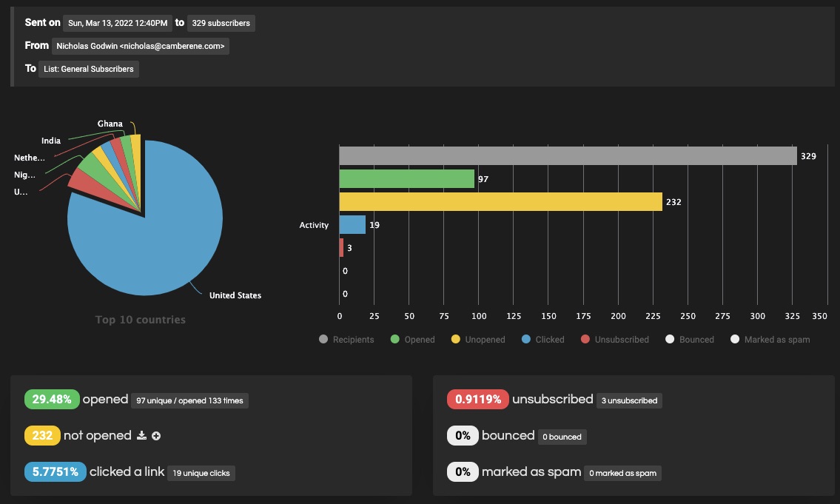Toggle the Opened legend series

tap(412, 339)
